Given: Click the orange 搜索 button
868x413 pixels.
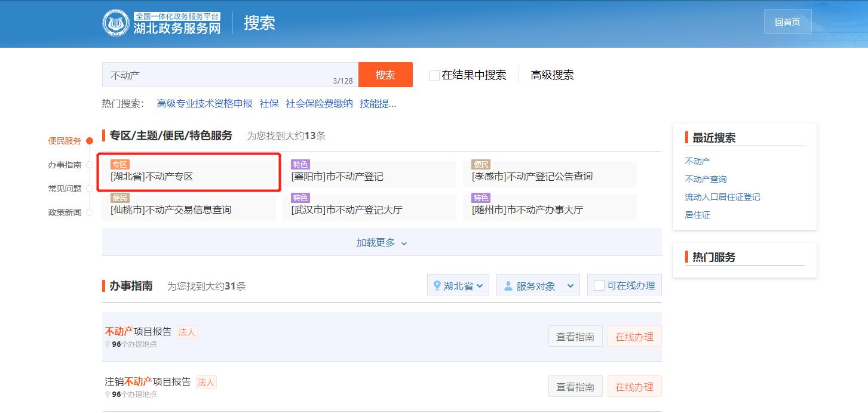Looking at the screenshot, I should [x=385, y=75].
